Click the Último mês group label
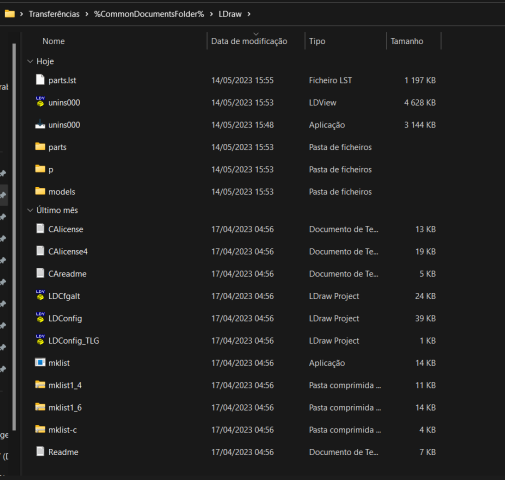 pos(57,210)
